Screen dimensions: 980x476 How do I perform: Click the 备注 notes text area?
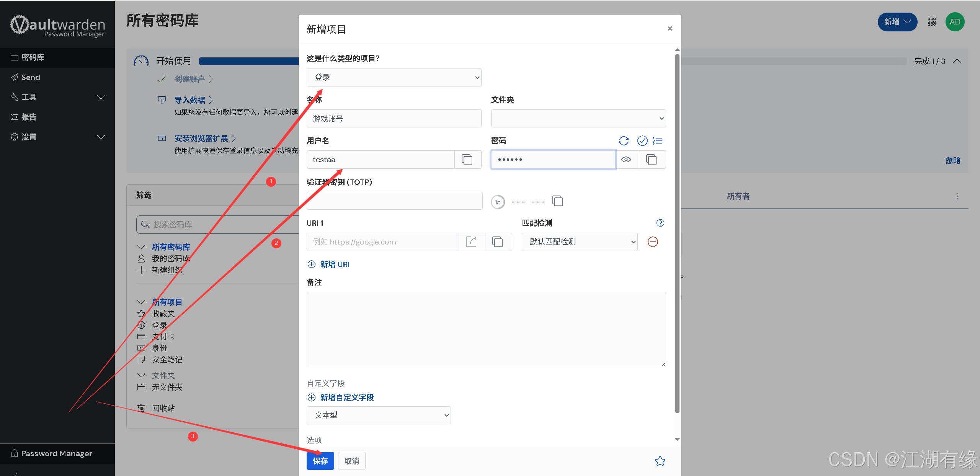[x=486, y=329]
